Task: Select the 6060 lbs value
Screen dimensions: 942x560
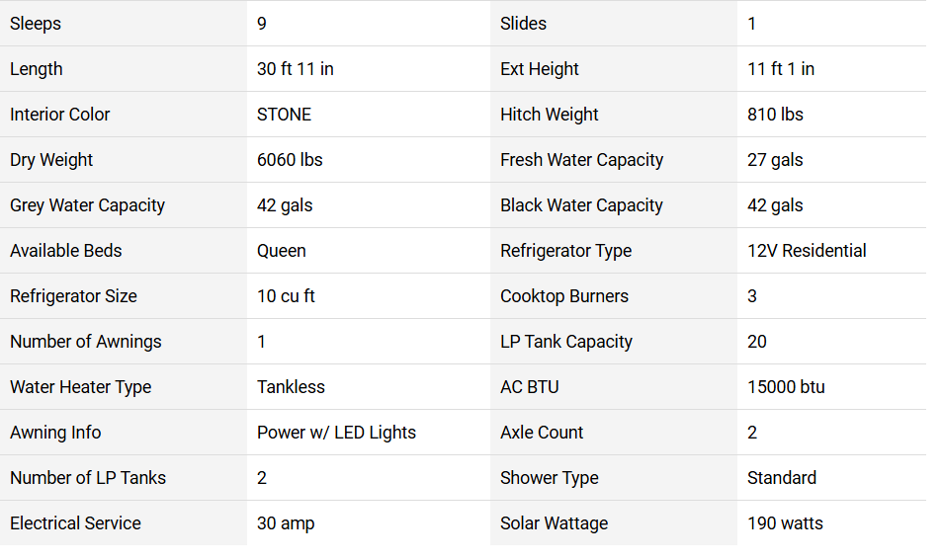Action: (290, 160)
